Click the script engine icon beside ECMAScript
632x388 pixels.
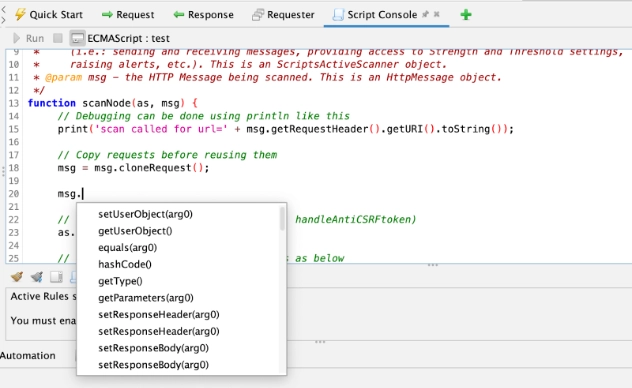click(77, 38)
